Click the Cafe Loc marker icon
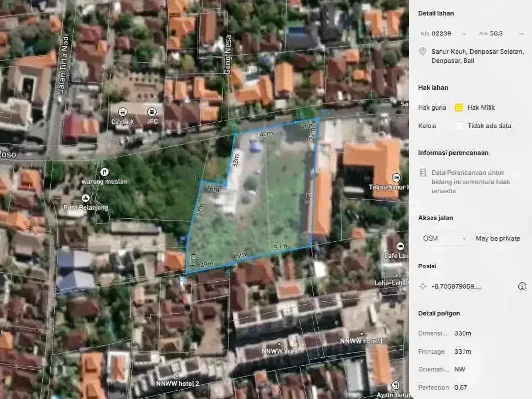Image resolution: width=532 pixels, height=399 pixels. (x=400, y=246)
